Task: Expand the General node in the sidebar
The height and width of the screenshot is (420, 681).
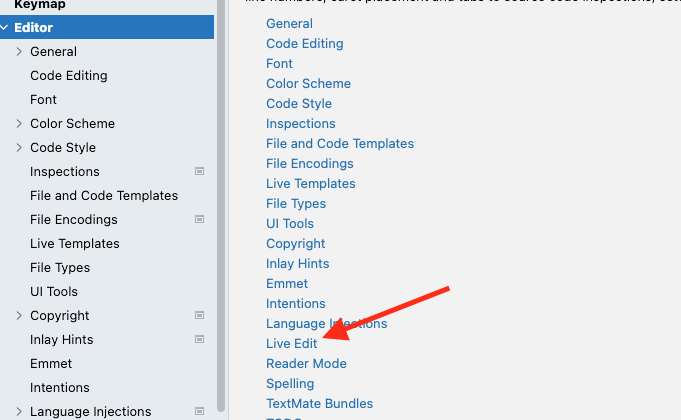Action: click(19, 51)
